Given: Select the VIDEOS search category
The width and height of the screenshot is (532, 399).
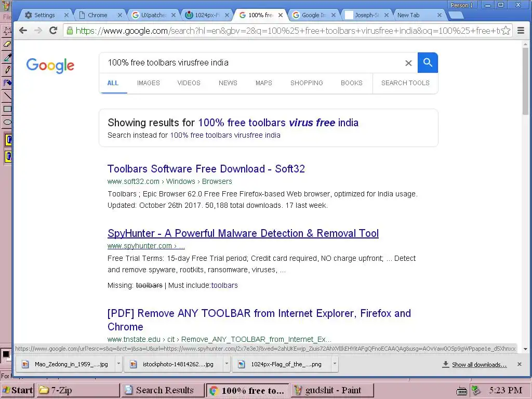Looking at the screenshot, I should (x=189, y=83).
